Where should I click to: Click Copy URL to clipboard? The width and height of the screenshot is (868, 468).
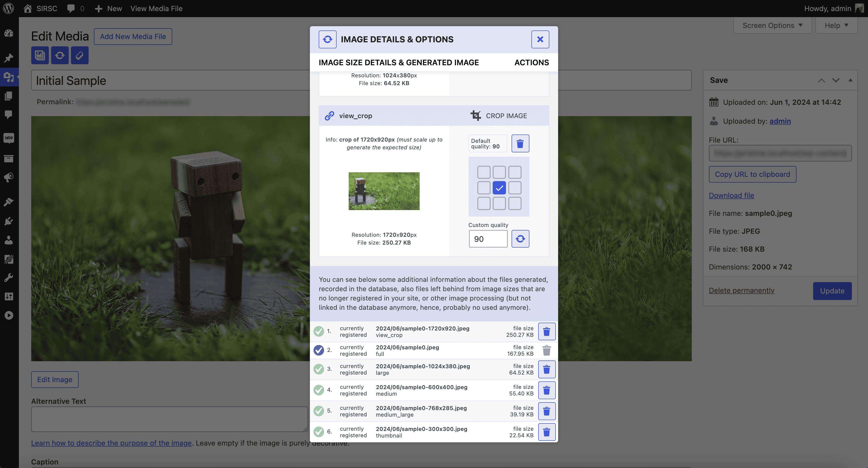click(x=752, y=174)
